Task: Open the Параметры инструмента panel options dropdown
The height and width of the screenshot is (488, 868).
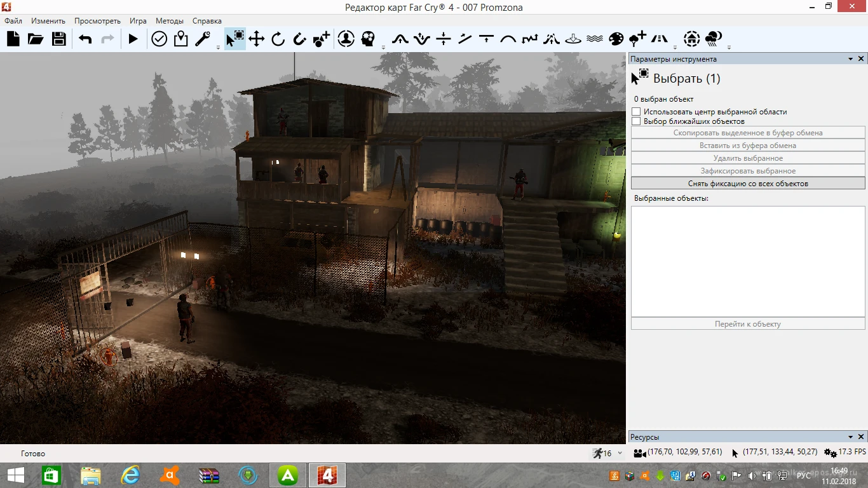Action: coord(851,59)
